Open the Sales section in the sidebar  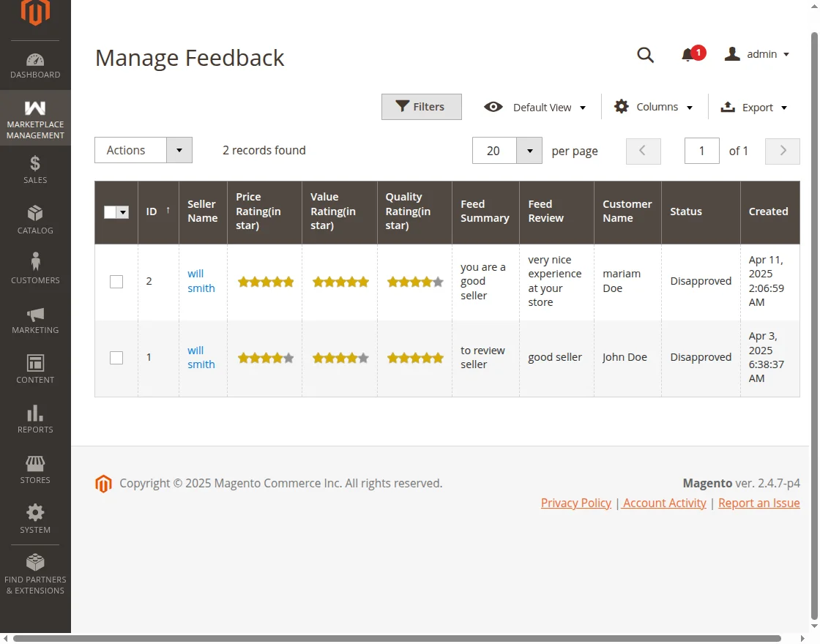coord(34,170)
